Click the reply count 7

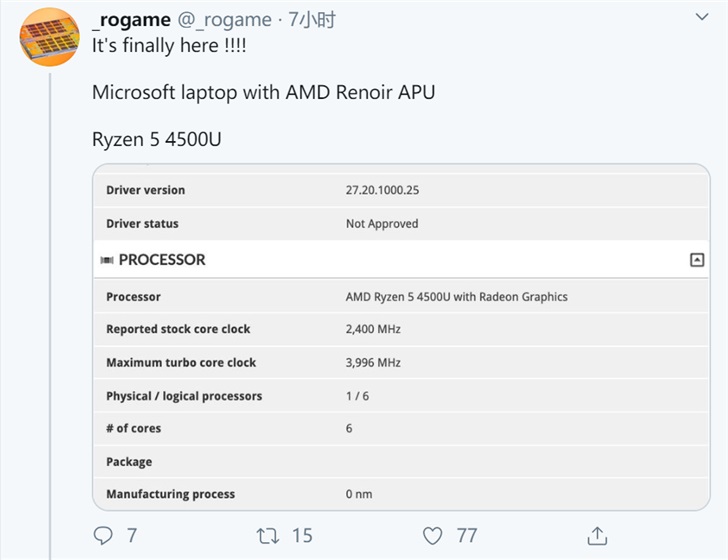coord(132,535)
